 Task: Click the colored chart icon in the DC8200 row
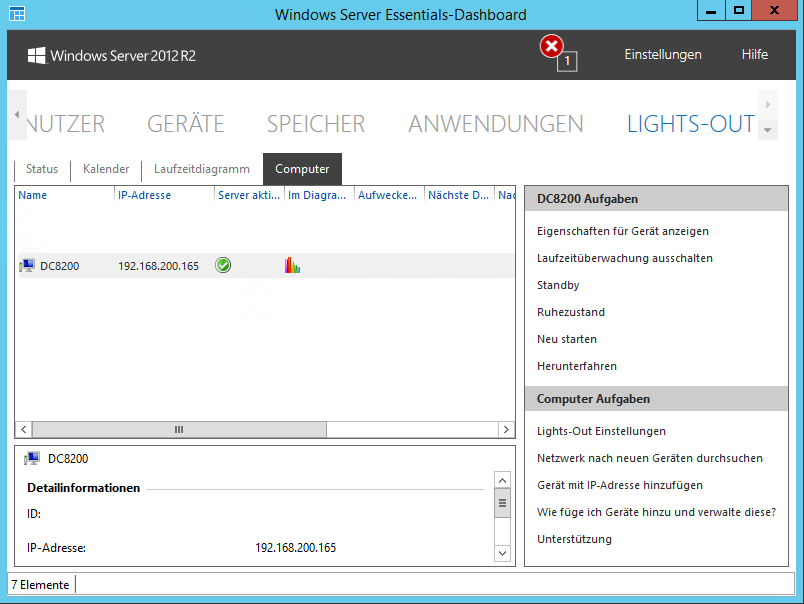click(x=292, y=265)
